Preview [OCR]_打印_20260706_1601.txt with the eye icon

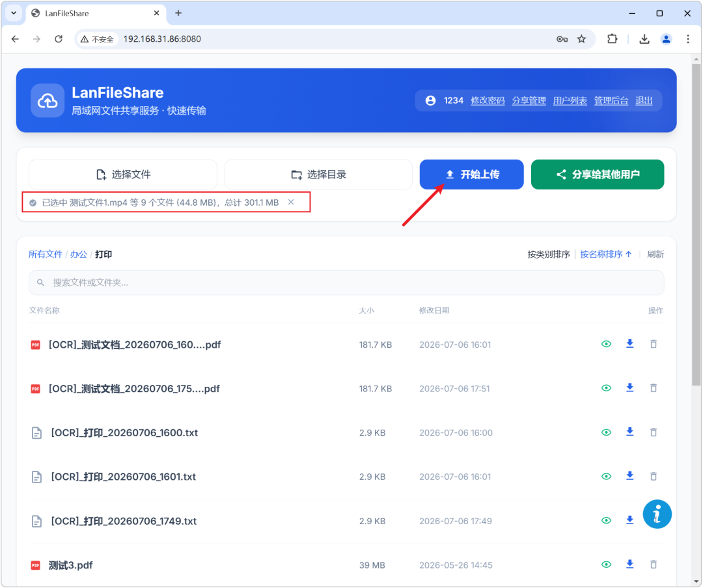tap(606, 476)
